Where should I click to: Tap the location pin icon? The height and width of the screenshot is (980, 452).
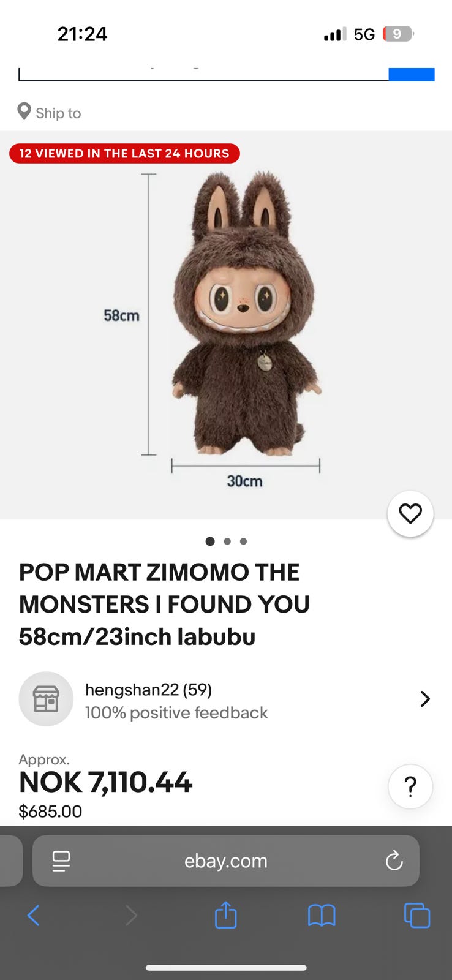24,111
